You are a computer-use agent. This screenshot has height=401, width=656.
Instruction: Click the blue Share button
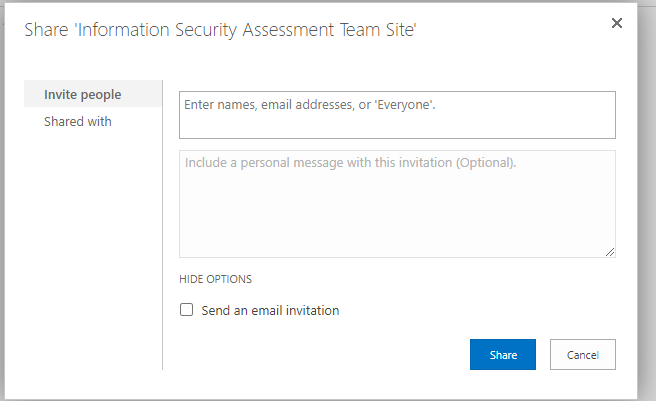pyautogui.click(x=503, y=355)
